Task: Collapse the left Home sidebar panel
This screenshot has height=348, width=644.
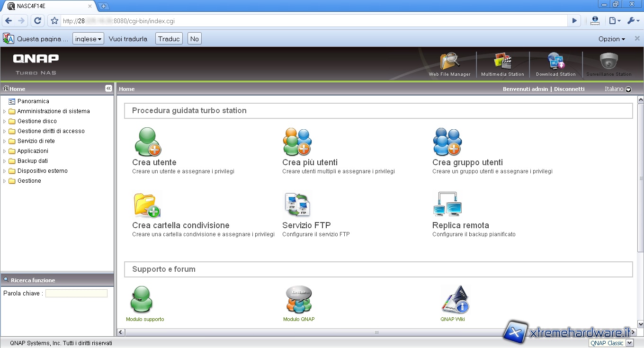Action: [108, 89]
